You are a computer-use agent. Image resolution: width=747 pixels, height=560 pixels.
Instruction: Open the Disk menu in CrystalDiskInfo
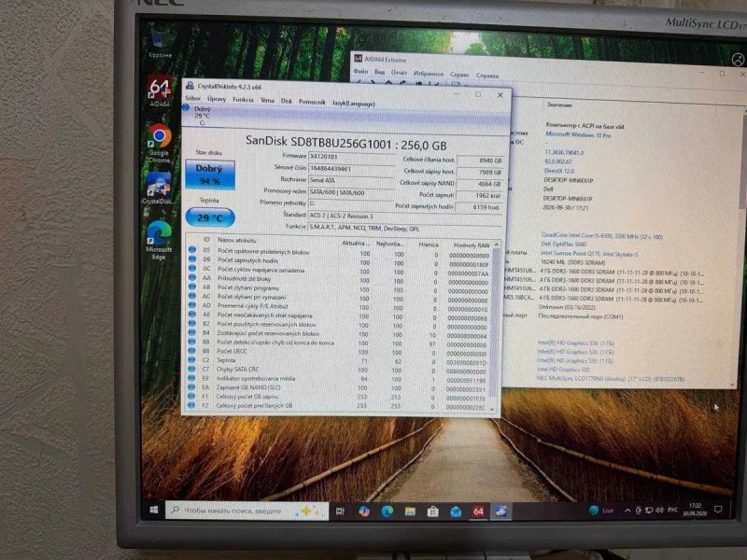(x=287, y=101)
